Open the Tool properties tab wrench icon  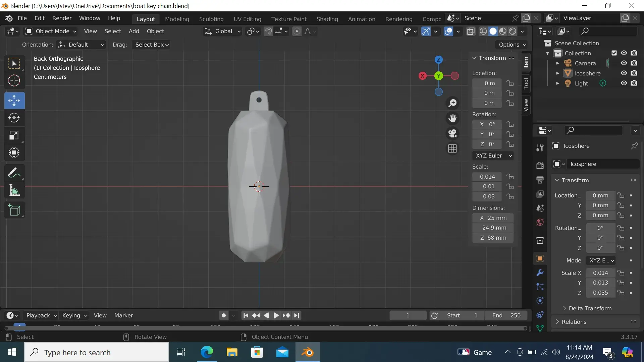coord(540,148)
